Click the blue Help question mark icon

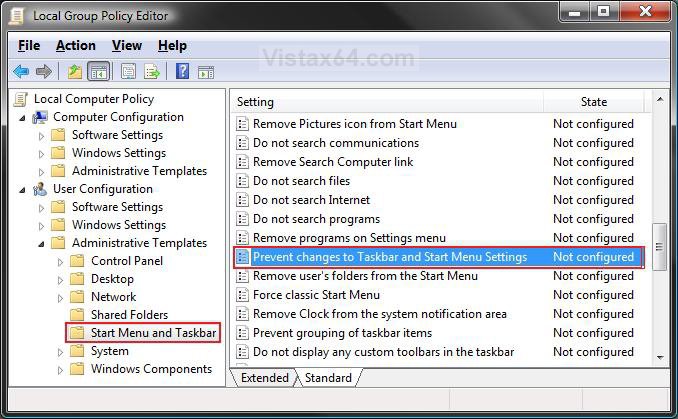(x=182, y=71)
